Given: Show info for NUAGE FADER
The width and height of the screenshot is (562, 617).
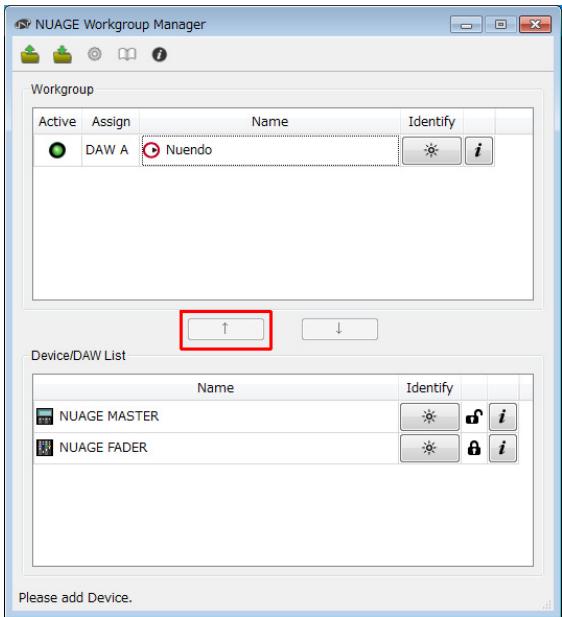Looking at the screenshot, I should (503, 448).
